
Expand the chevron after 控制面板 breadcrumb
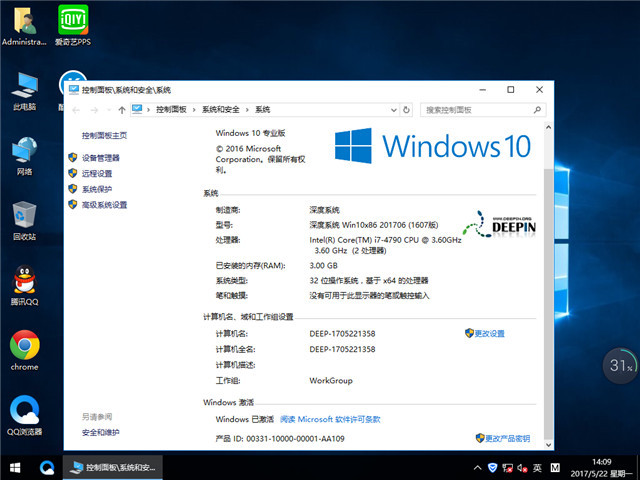pyautogui.click(x=194, y=110)
